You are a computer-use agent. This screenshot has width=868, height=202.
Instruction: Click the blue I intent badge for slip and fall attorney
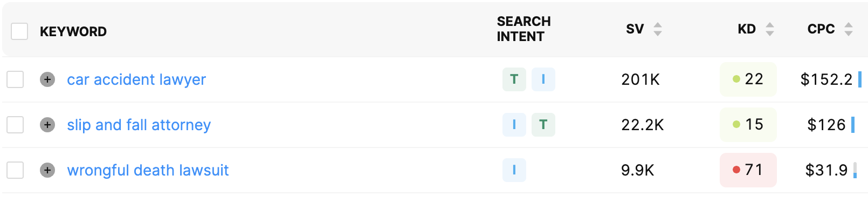coord(514,125)
